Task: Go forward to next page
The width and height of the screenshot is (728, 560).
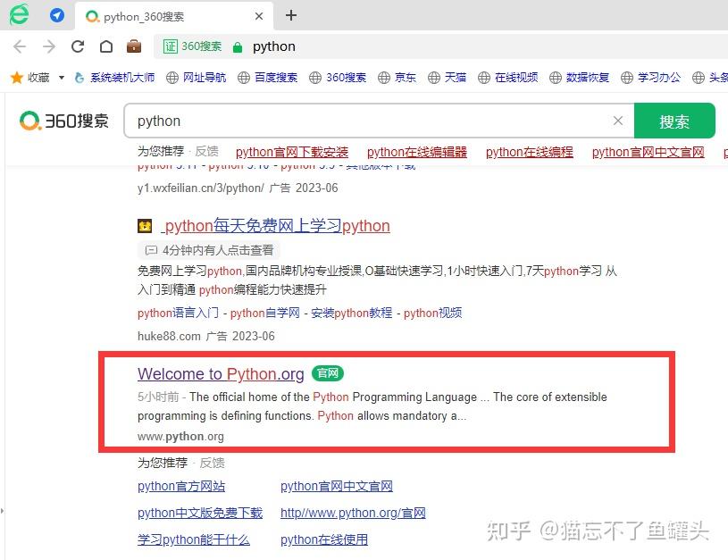Action: coord(49,46)
